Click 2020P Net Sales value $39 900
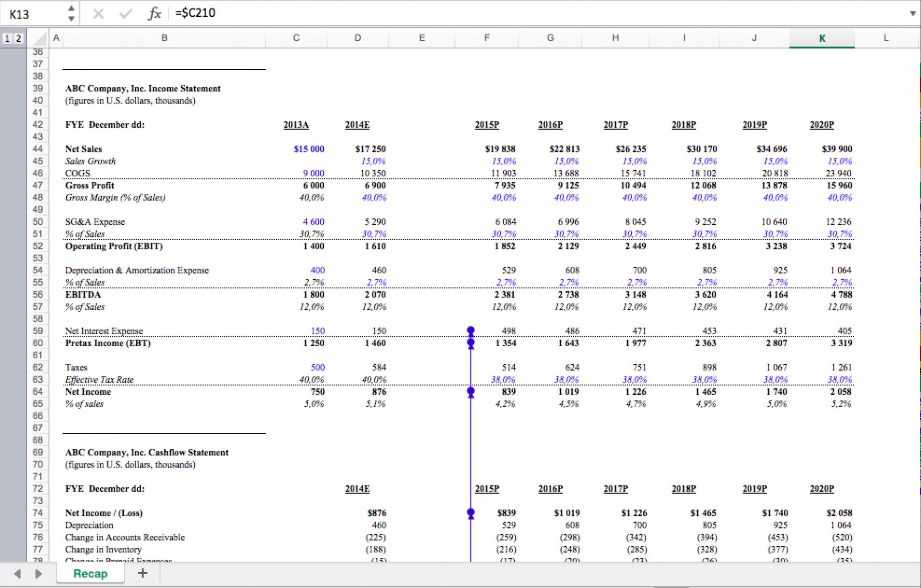Viewport: 921px width, 588px height. click(837, 149)
